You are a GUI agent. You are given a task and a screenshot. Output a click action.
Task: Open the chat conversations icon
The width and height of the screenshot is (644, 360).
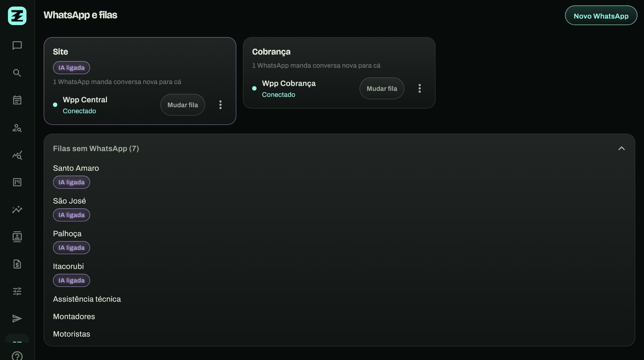click(17, 45)
